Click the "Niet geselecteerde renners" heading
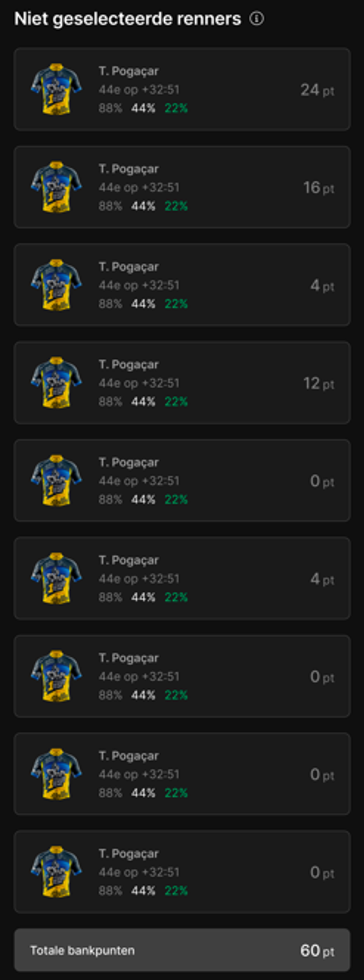Viewport: 364px width, 980px height. [128, 19]
